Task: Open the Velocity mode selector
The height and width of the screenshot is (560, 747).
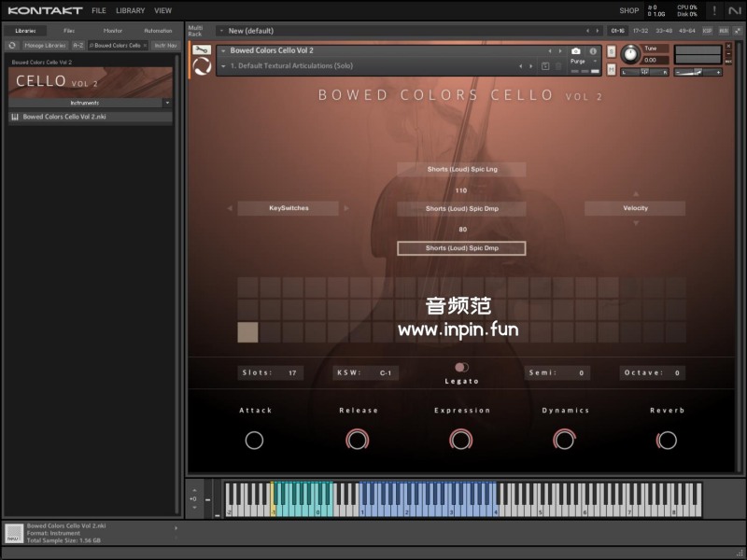Action: [635, 208]
